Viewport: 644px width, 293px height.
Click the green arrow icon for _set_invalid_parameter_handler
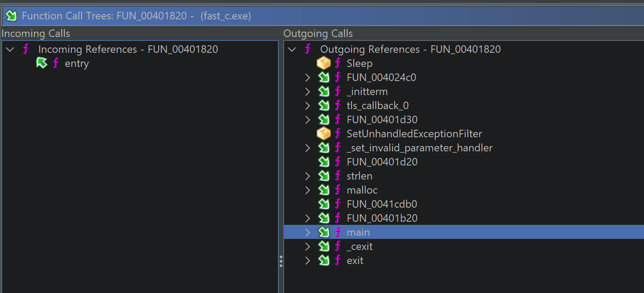324,148
